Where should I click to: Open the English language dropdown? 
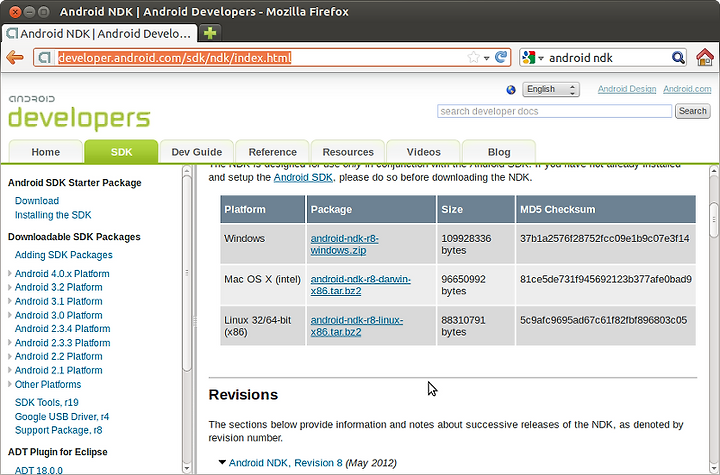(x=551, y=89)
